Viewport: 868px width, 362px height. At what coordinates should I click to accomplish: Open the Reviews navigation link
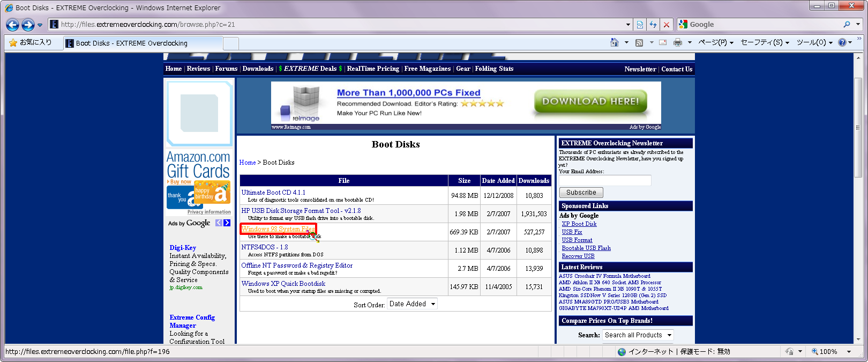199,69
